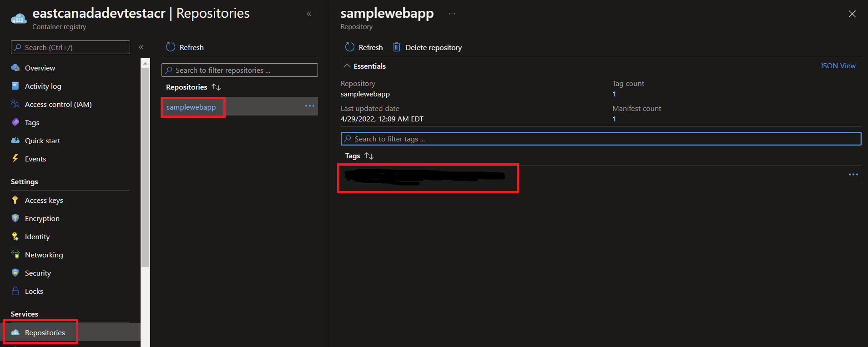Screen dimensions: 868x347
Task: Sort the Tags column in repository panel
Action: [369, 156]
